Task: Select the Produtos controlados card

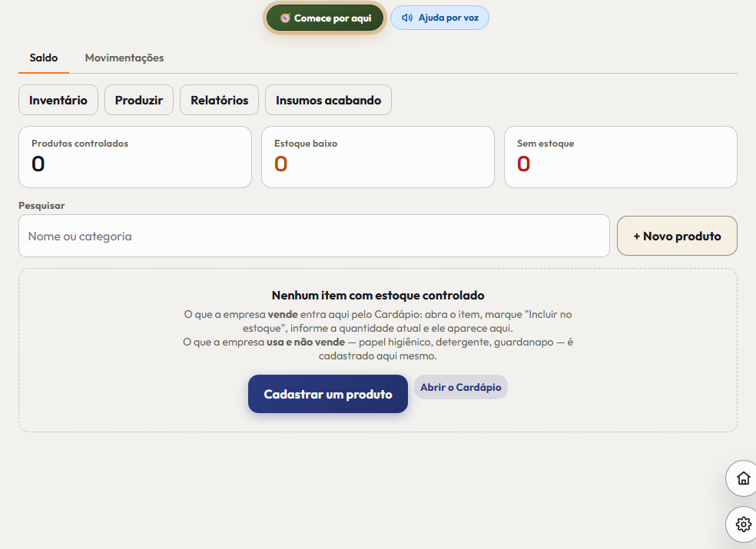Action: tap(135, 157)
